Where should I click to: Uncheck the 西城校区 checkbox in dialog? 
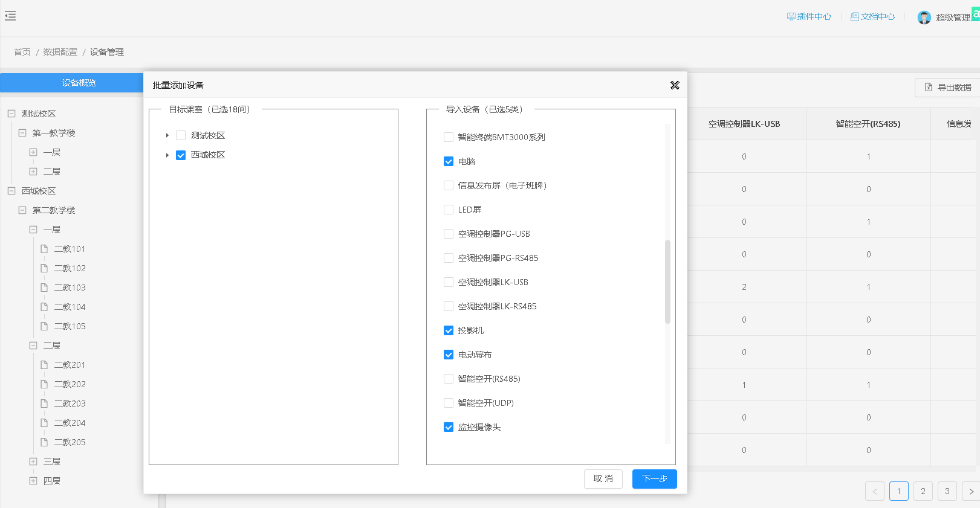click(x=181, y=155)
